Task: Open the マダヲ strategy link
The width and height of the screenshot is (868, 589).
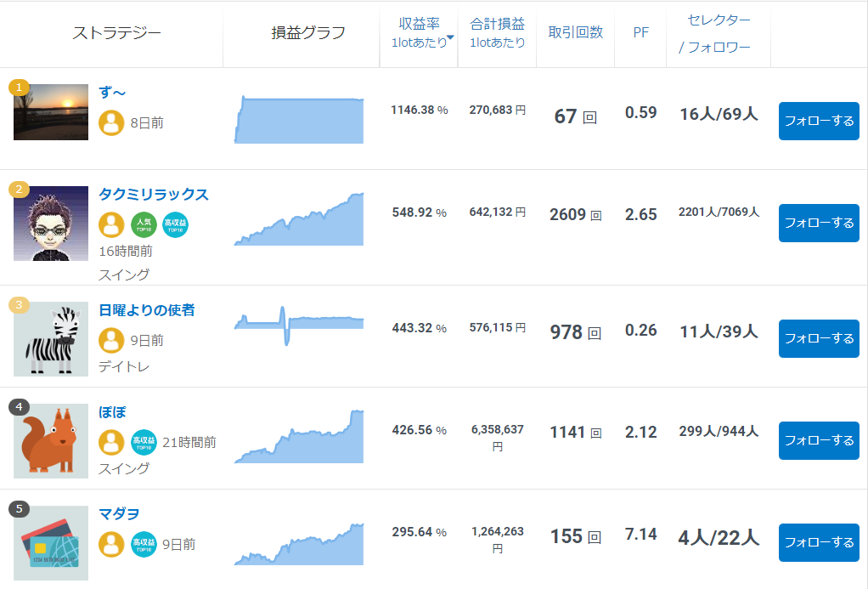Action: pyautogui.click(x=119, y=514)
